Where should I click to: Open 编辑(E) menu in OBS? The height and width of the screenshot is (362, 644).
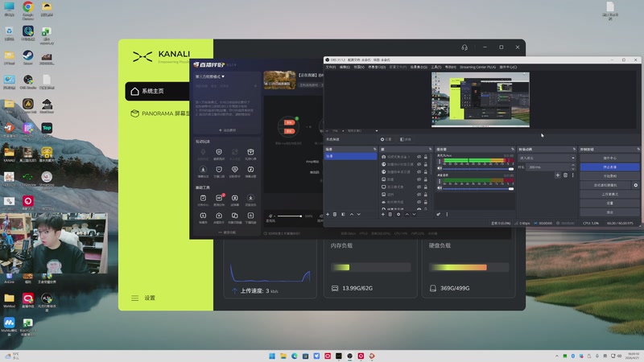(x=345, y=67)
